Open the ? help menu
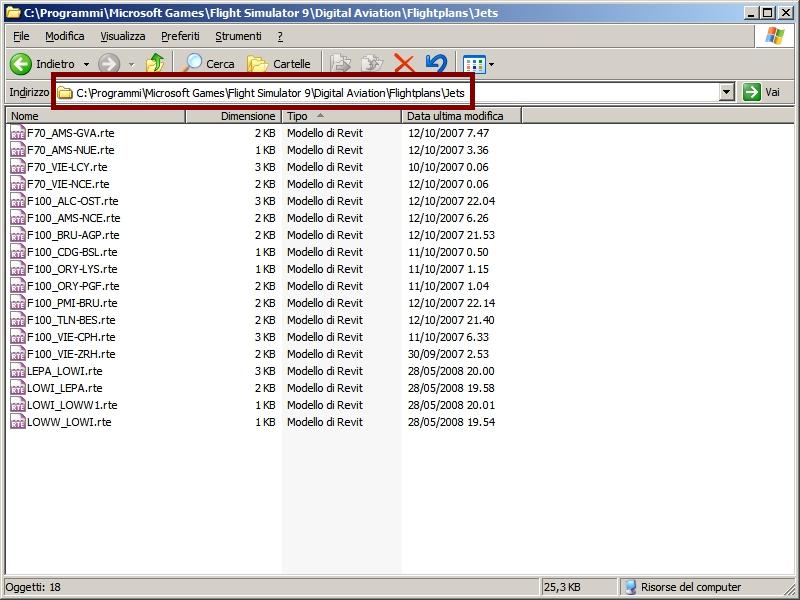Screen dimensions: 800x600 280,36
